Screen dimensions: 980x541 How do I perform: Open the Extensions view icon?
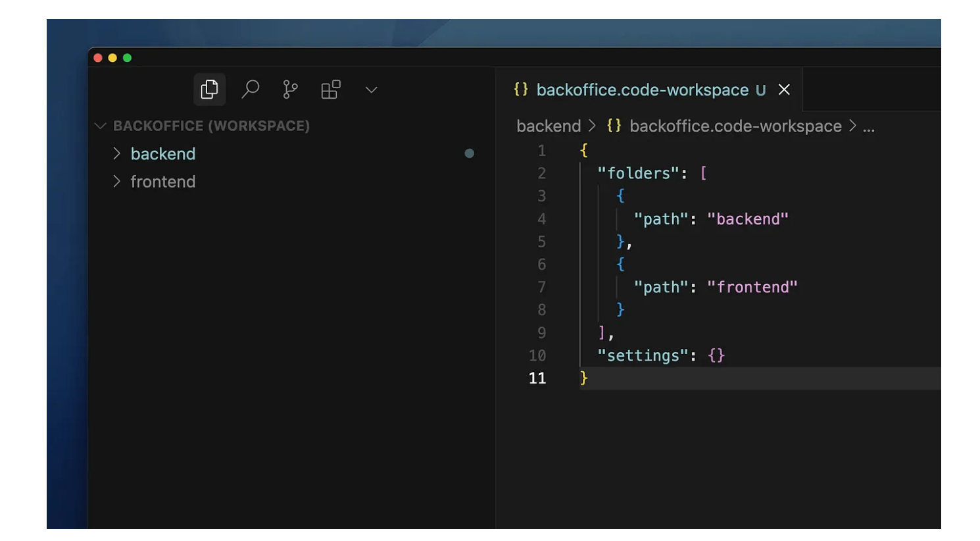(x=331, y=90)
